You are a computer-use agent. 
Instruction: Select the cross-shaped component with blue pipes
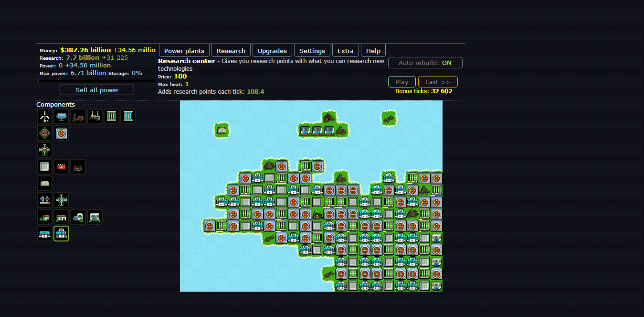pos(61,200)
